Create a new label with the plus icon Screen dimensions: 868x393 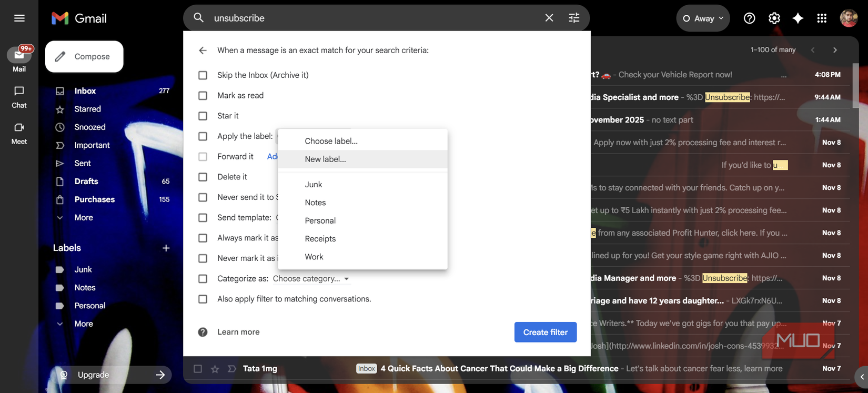click(166, 248)
